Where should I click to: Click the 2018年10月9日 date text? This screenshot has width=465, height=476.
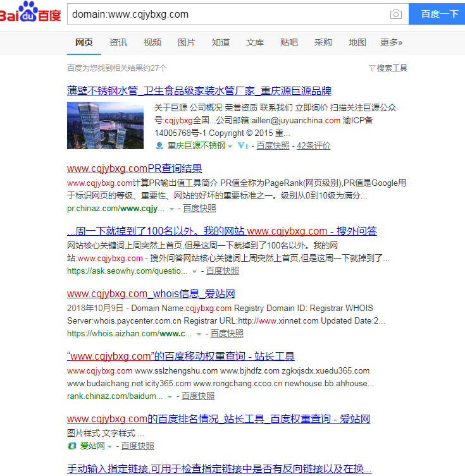pos(95,308)
